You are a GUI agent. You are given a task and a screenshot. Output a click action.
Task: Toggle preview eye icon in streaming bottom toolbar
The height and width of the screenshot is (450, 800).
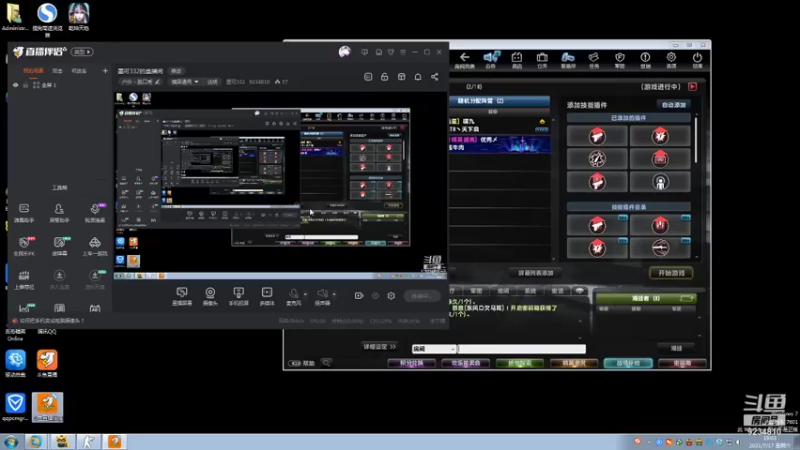[x=375, y=295]
